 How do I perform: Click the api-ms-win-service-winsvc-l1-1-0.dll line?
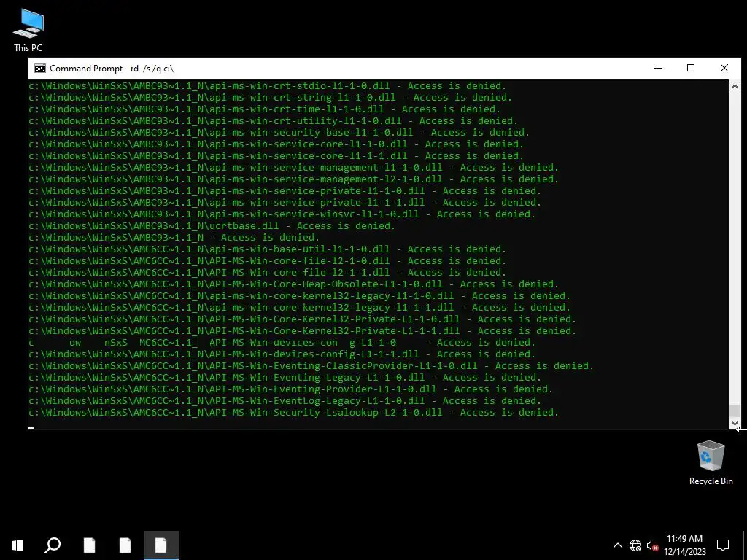[282, 214]
